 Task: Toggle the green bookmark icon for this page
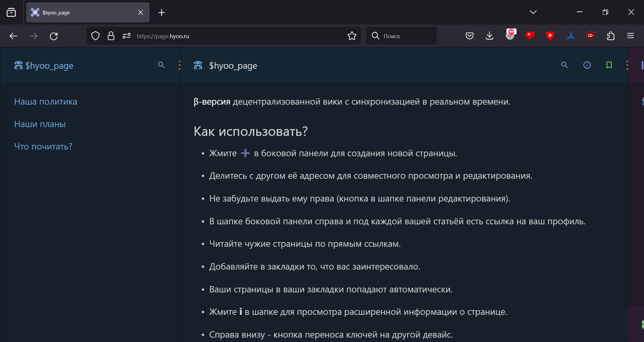pyautogui.click(x=609, y=65)
